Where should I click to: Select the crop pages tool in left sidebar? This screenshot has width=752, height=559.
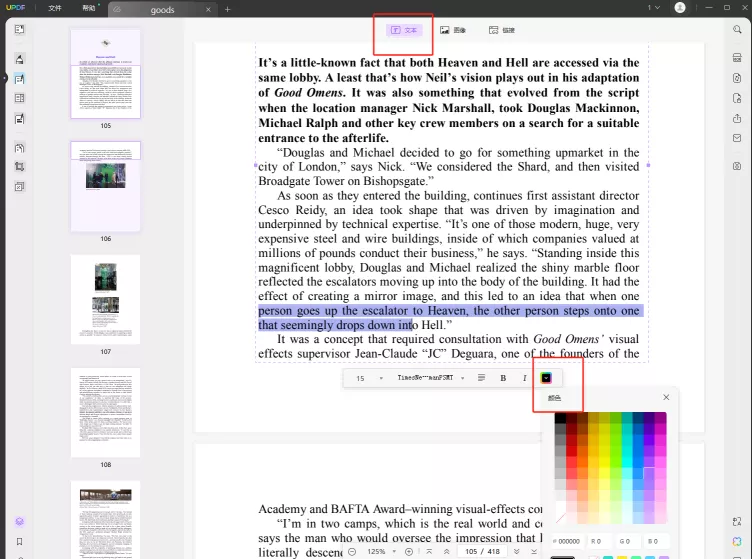coord(19,167)
